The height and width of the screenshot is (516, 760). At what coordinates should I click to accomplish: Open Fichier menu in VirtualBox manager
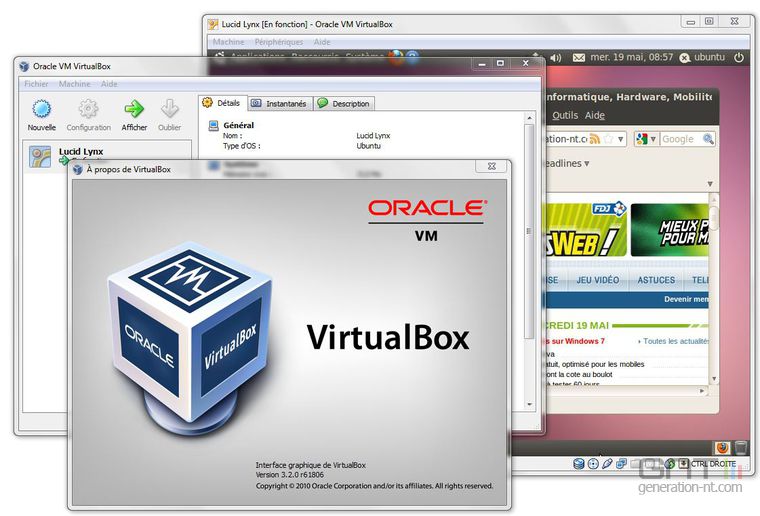tap(36, 84)
